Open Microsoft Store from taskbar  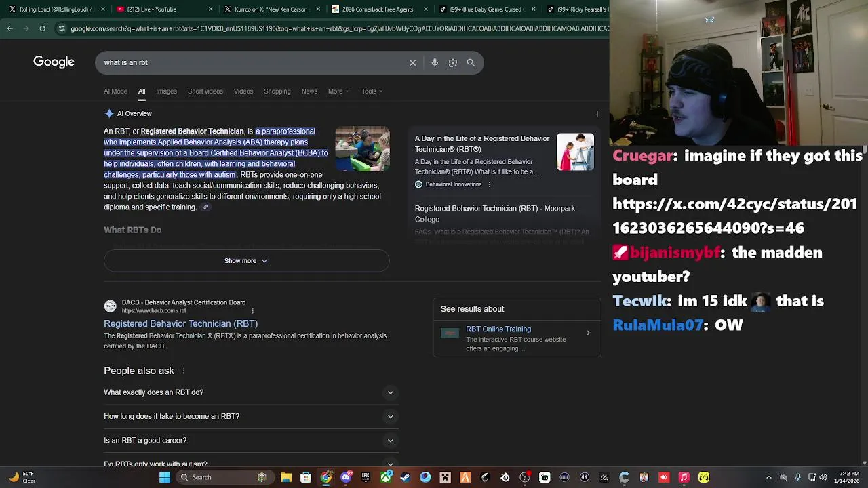coord(306,477)
